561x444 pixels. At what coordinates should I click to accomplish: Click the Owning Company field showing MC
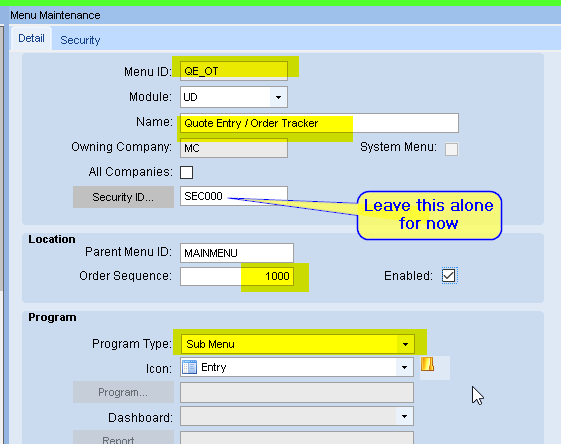tap(234, 148)
